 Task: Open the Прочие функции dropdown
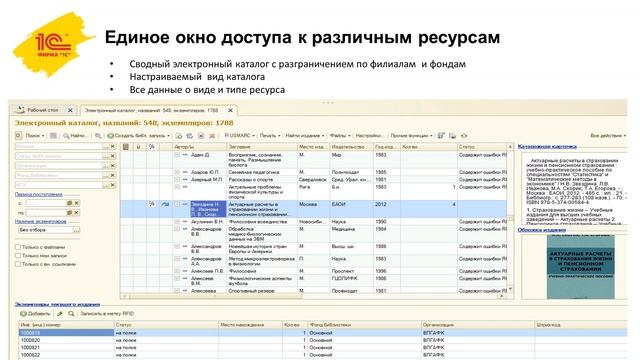pos(411,136)
